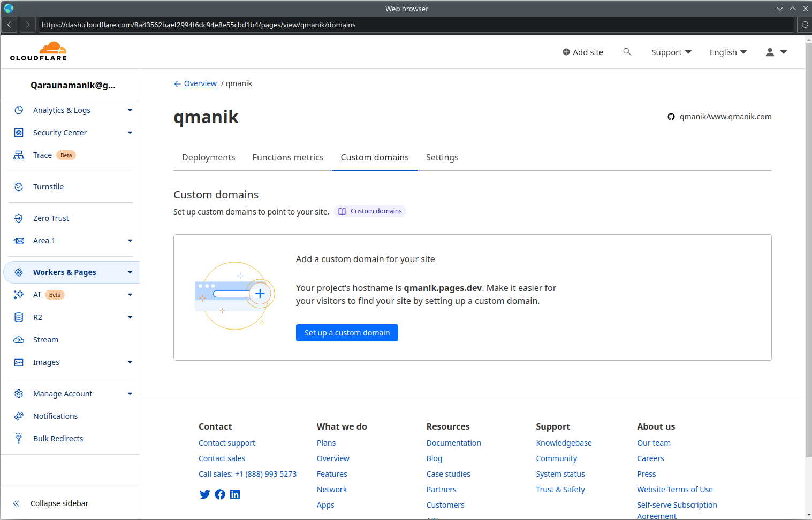Select the Security Center icon
This screenshot has height=520, width=812.
coord(19,132)
